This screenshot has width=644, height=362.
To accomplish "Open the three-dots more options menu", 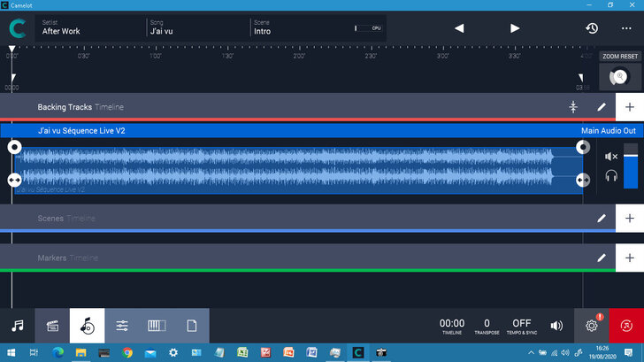I will click(626, 28).
